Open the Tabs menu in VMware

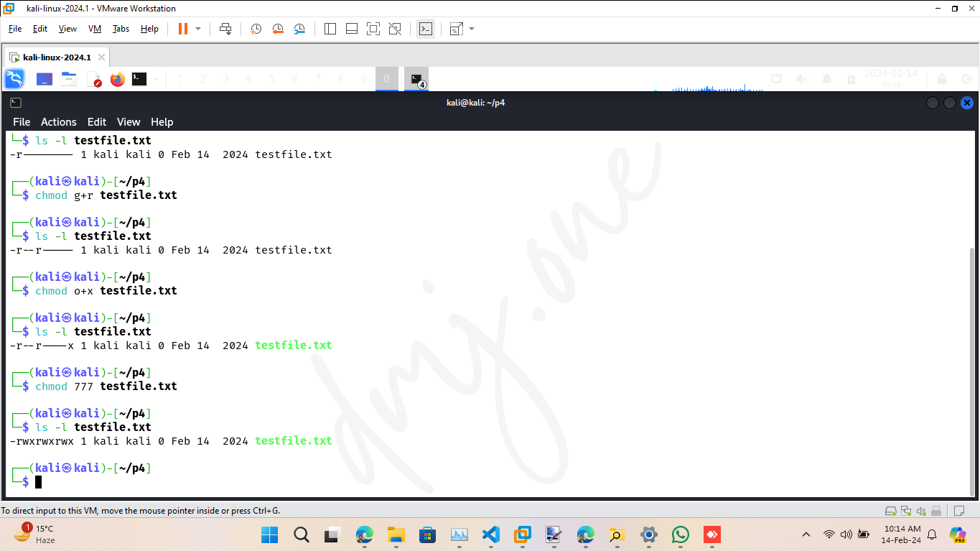pyautogui.click(x=121, y=29)
